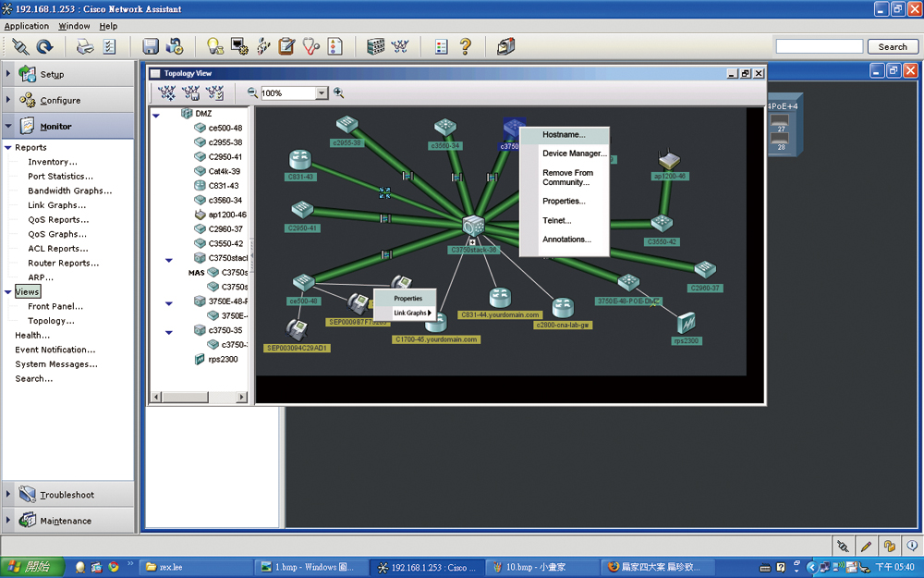Click the search input field
Image resolution: width=924 pixels, height=578 pixels.
click(819, 46)
